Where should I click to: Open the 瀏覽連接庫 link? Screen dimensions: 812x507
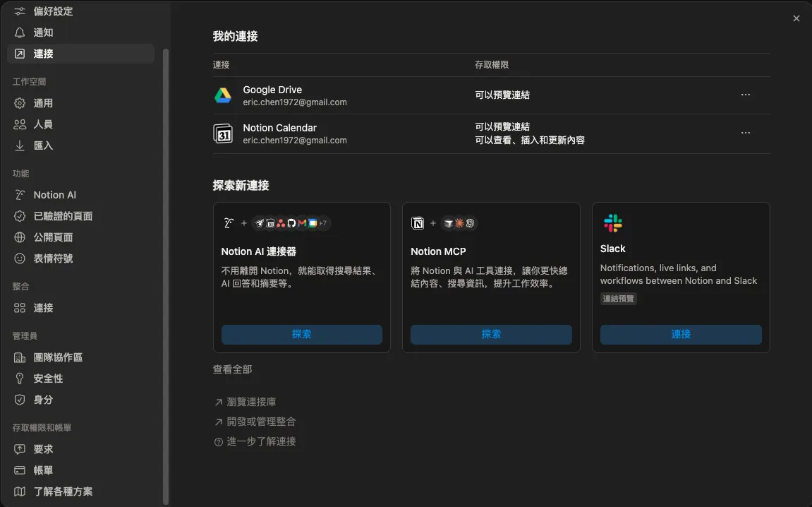tap(251, 402)
